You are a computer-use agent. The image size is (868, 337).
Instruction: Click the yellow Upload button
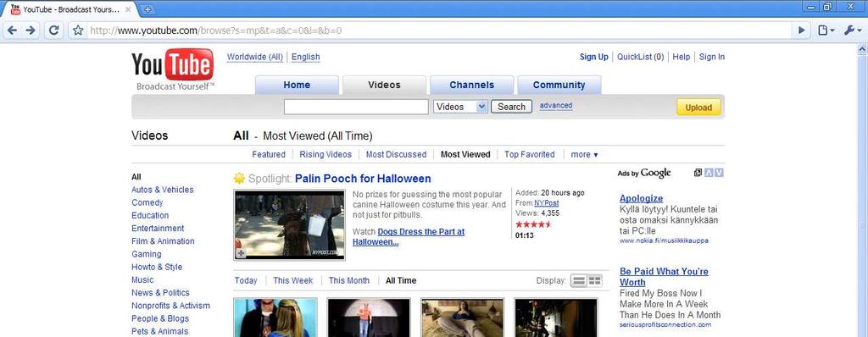click(698, 108)
